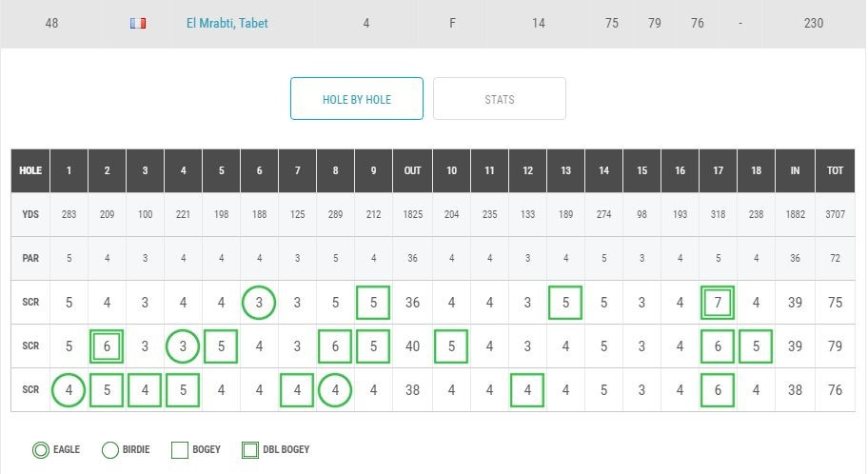Click the position number 48
Screen dimensions: 868x474
51,23
